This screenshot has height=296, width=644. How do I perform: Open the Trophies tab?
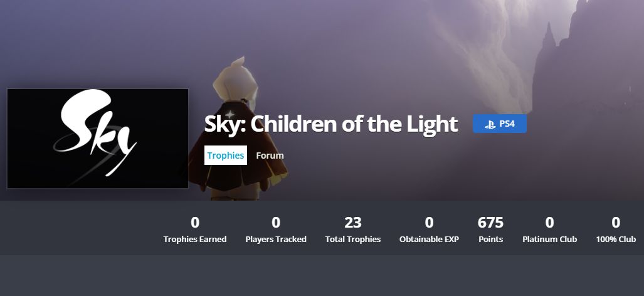pyautogui.click(x=226, y=156)
